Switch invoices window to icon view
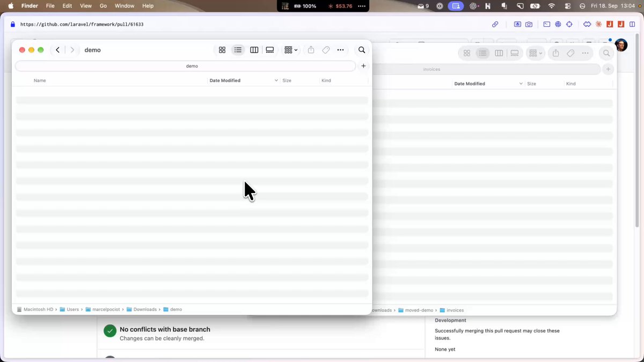This screenshot has width=644, height=362. pos(467,53)
